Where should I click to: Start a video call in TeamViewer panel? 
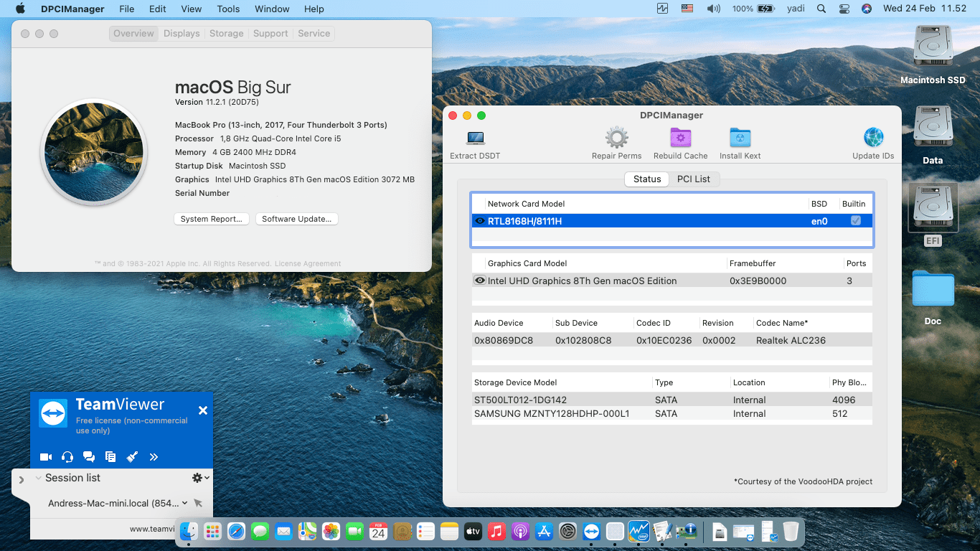pos(45,456)
